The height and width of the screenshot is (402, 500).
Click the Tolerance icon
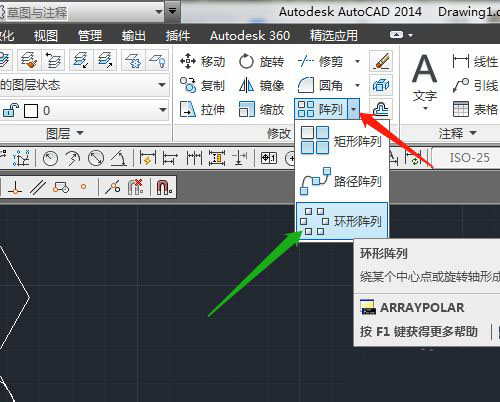click(x=269, y=158)
